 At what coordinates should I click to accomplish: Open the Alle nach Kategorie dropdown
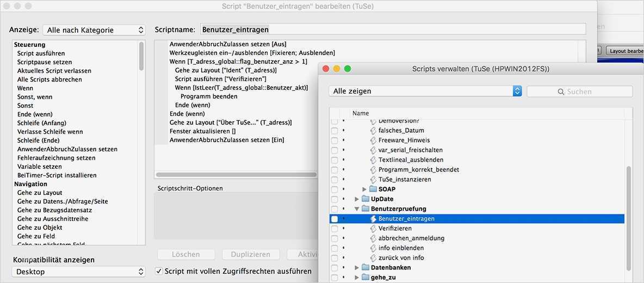(x=95, y=30)
